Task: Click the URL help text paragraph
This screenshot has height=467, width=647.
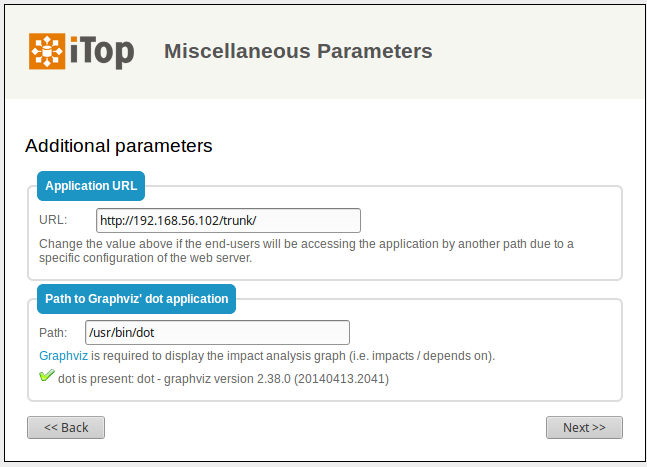Action: click(x=306, y=250)
